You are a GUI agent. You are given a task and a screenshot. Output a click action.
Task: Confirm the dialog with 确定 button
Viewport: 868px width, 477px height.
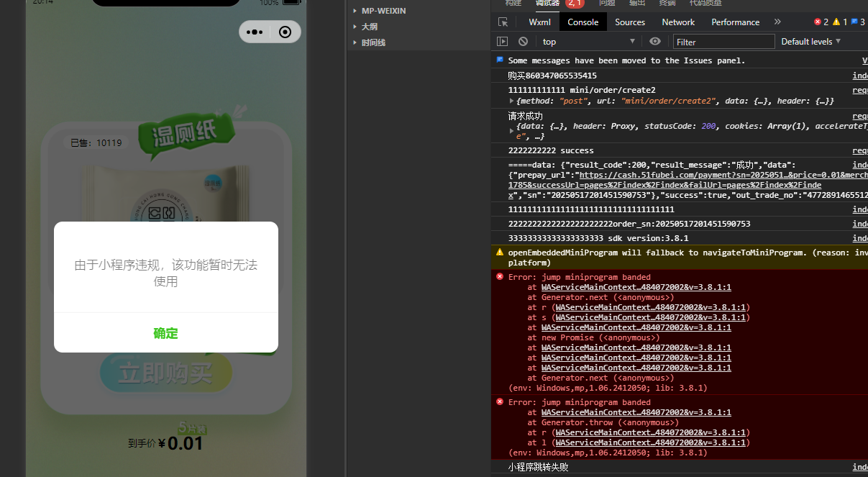[x=166, y=333]
